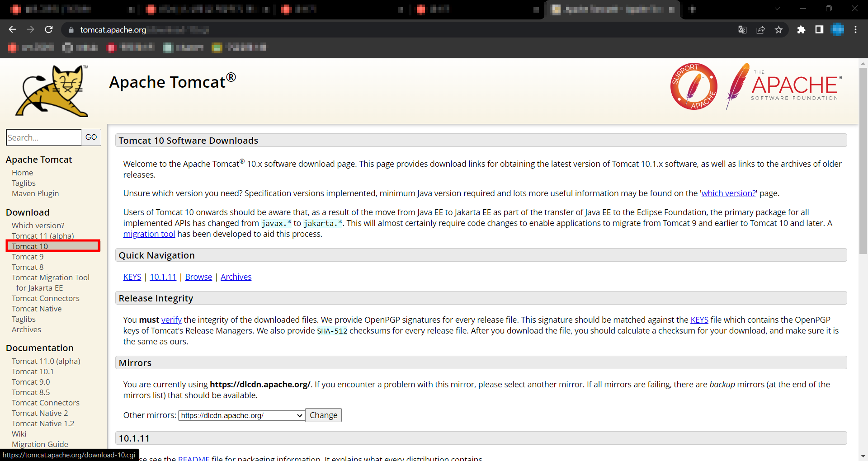Open the migration tool inline link
The width and height of the screenshot is (868, 461).
pyautogui.click(x=149, y=234)
